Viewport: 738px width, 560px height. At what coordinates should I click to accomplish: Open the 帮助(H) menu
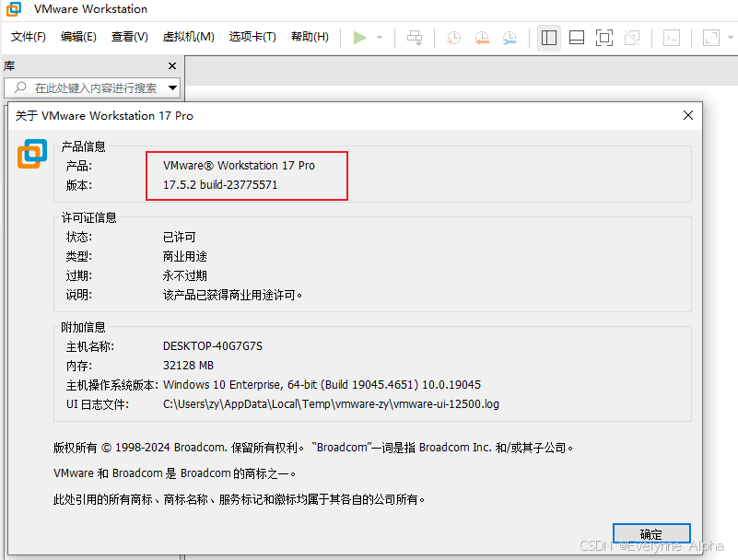[x=310, y=37]
